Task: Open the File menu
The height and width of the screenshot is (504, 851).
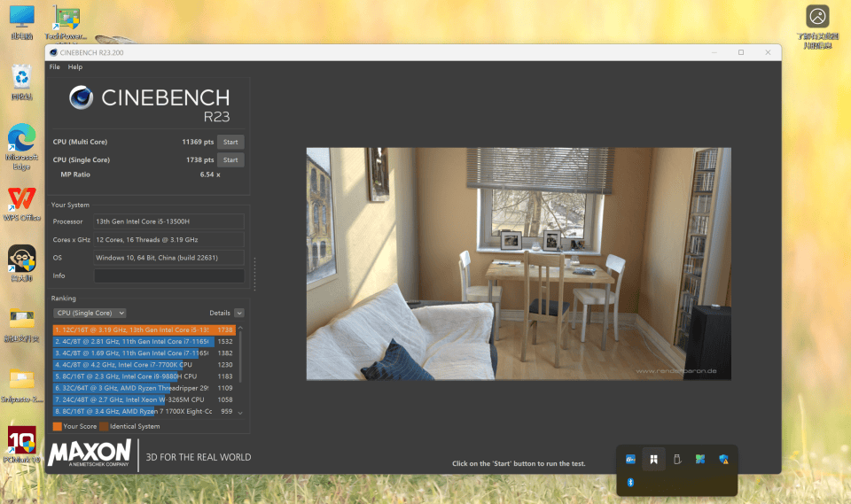Action: click(55, 66)
